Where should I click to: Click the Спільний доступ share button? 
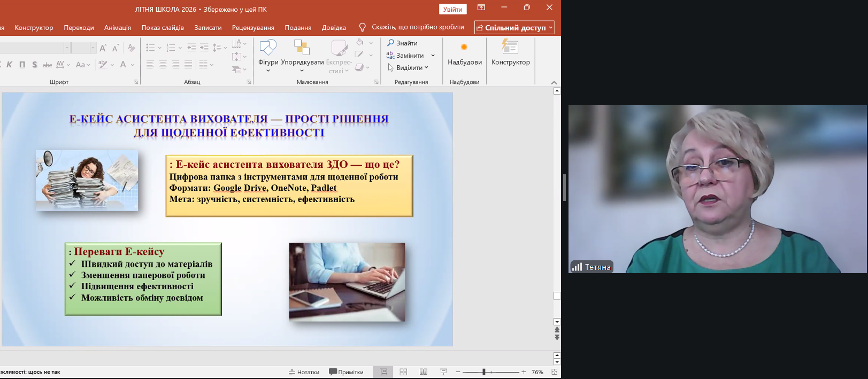click(x=514, y=27)
